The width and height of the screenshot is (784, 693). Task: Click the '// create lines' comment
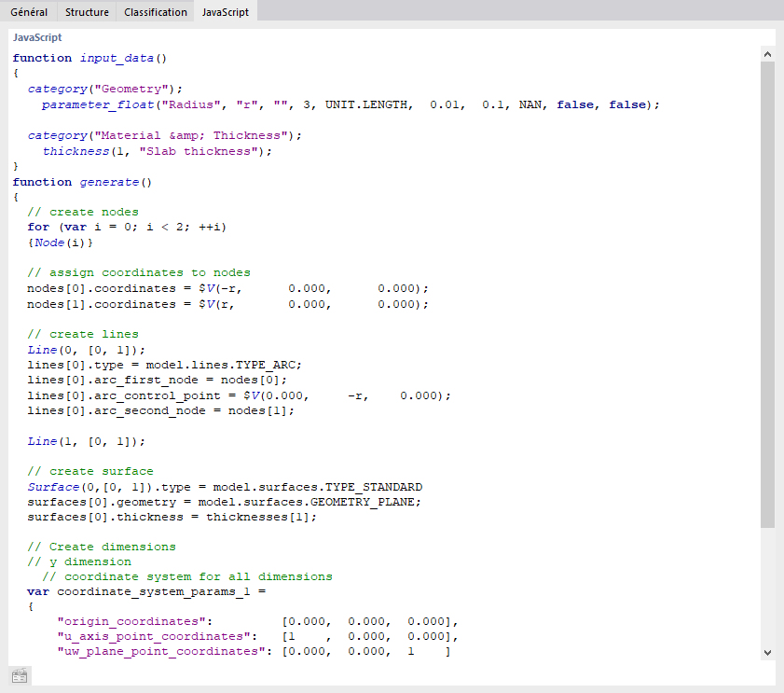[x=83, y=334]
